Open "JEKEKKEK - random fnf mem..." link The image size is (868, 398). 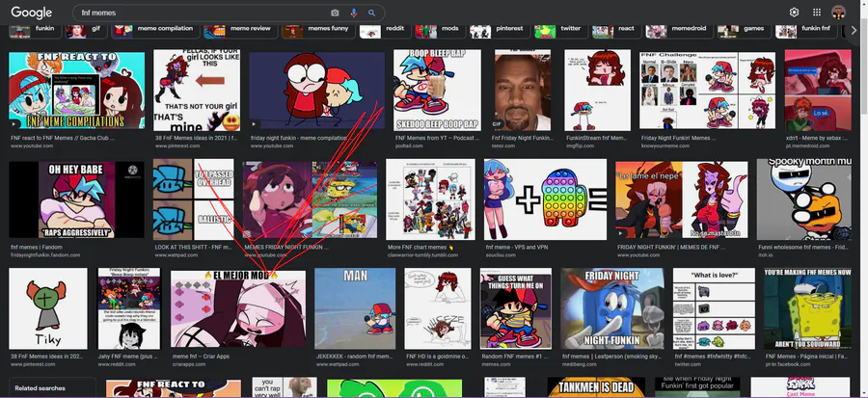(354, 357)
